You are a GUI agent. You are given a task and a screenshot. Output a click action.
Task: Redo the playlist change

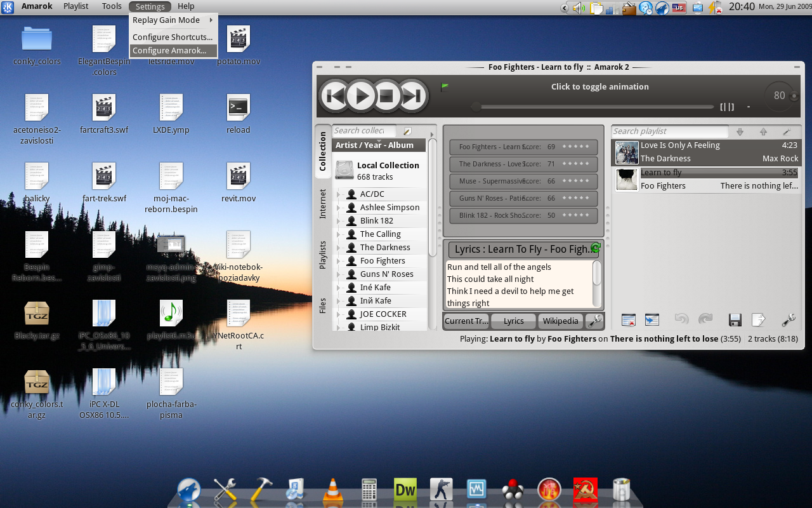[x=705, y=319]
